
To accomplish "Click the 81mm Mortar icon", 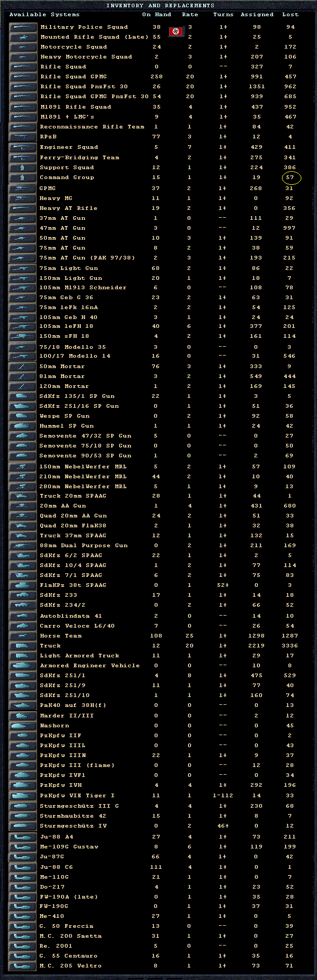I will [x=23, y=376].
